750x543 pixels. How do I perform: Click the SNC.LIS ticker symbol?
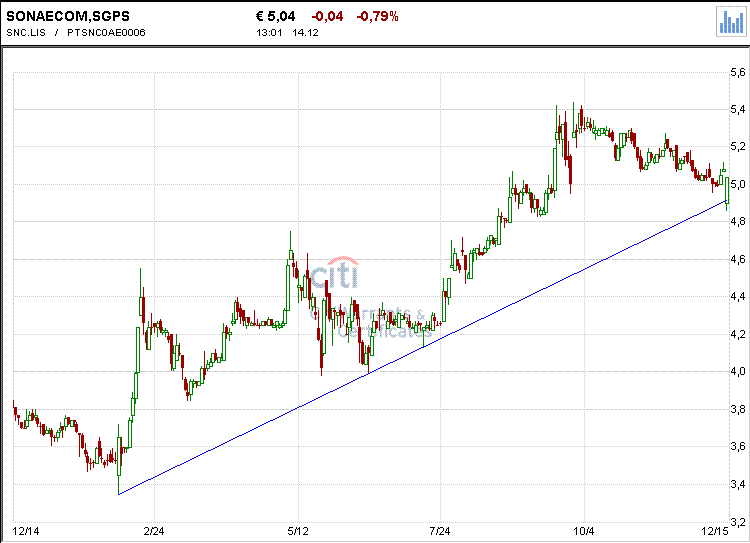click(x=26, y=33)
